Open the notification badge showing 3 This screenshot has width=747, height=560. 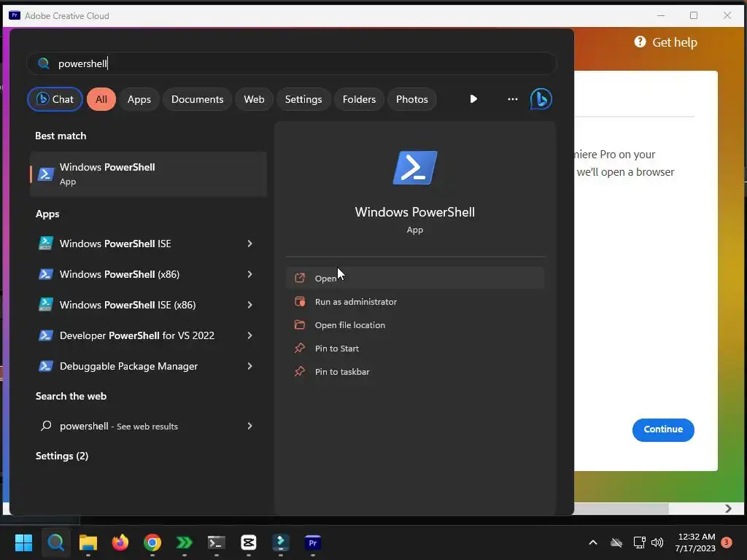[727, 542]
